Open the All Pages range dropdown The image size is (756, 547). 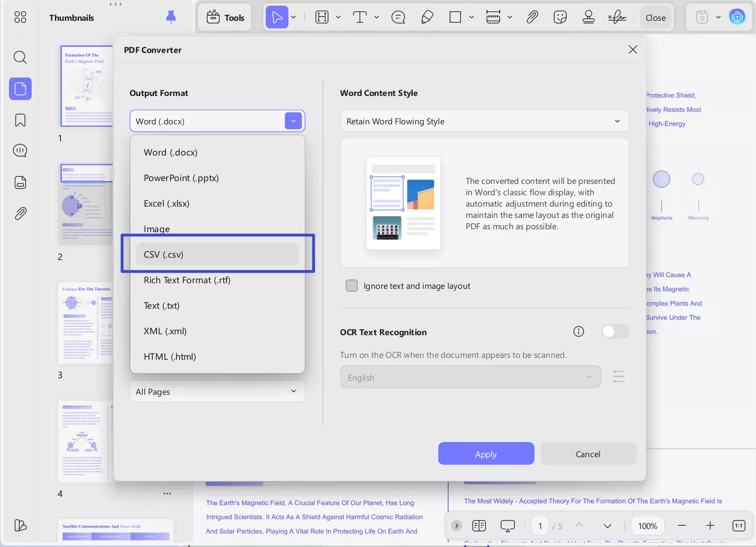click(217, 391)
